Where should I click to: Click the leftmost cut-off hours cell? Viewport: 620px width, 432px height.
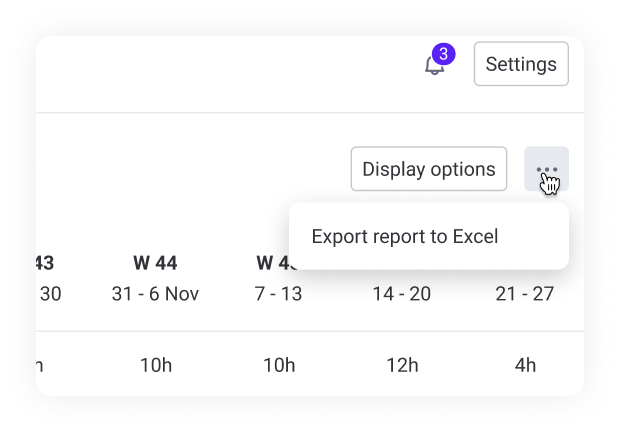pos(39,365)
